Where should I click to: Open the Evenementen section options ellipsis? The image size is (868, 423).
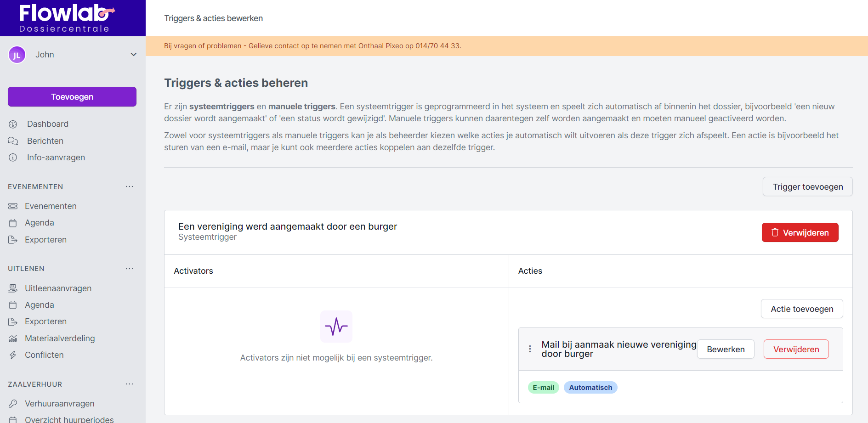pos(130,186)
